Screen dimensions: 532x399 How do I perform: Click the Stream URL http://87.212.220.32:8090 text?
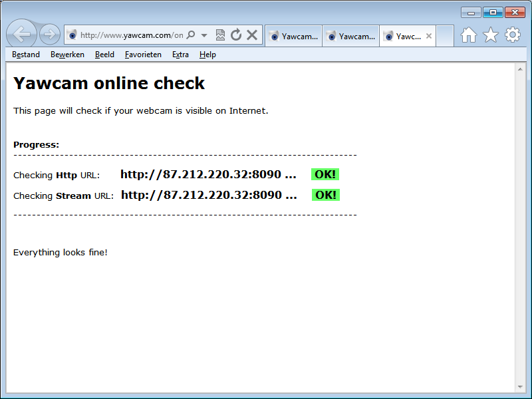click(209, 195)
